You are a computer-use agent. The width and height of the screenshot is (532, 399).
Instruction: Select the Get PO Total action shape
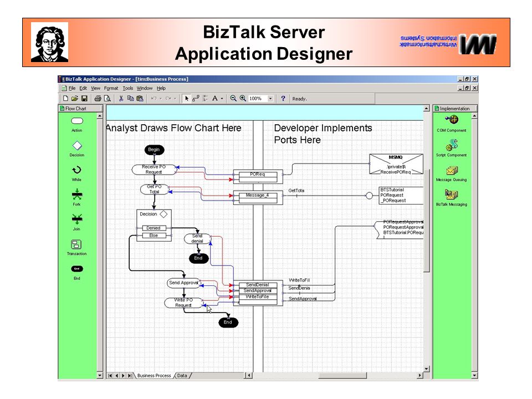[155, 190]
